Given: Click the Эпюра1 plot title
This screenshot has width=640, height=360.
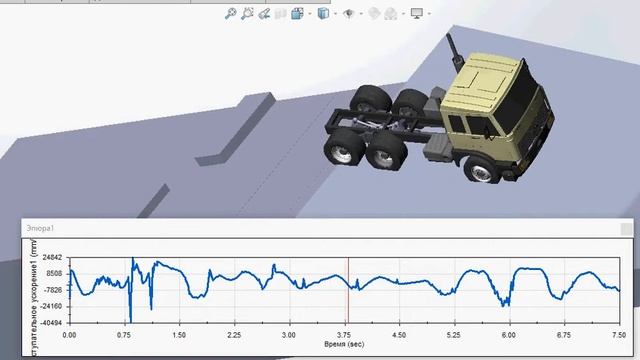Looking at the screenshot, I should click(40, 228).
